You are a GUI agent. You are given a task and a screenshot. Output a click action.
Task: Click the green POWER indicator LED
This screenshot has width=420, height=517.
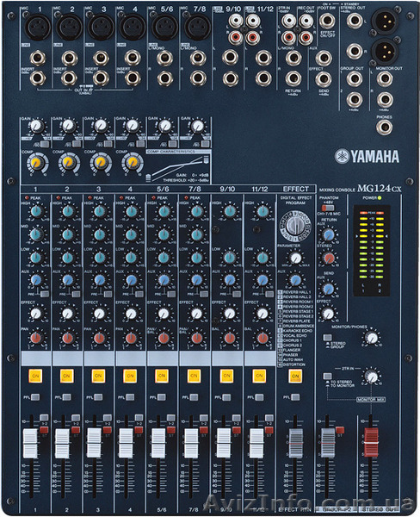380,198
